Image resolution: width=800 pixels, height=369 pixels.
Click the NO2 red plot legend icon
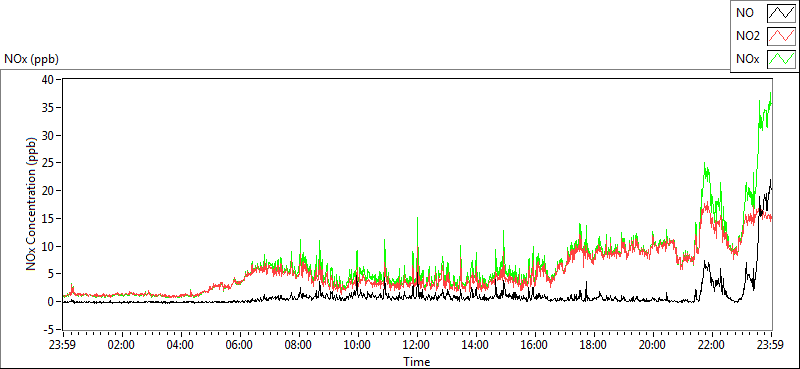[x=782, y=36]
